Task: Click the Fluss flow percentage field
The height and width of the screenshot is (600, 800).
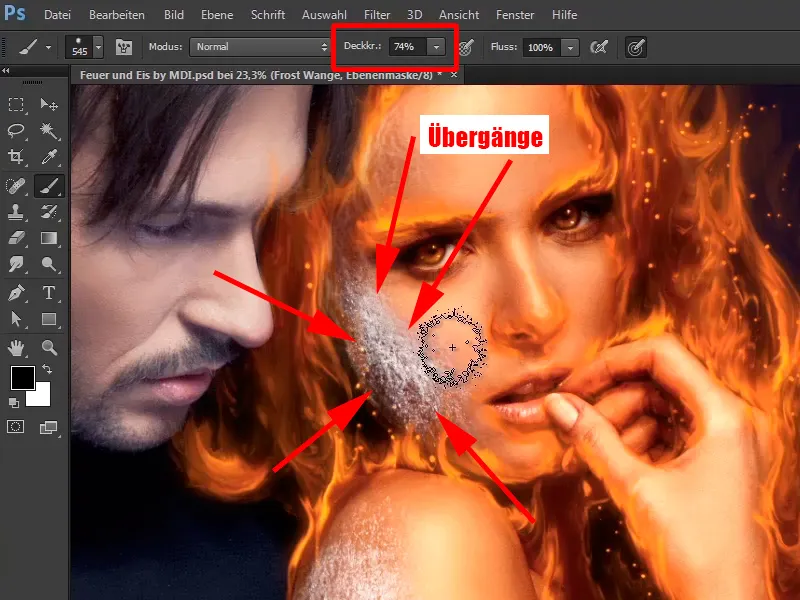Action: [539, 47]
